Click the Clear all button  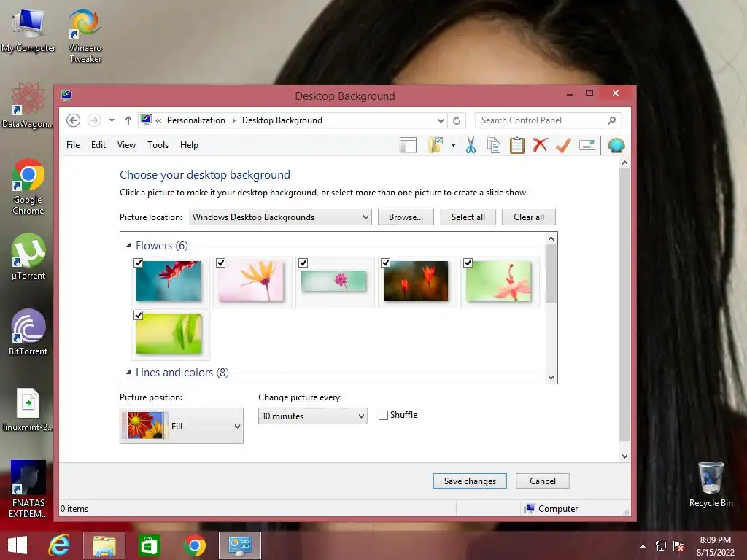coord(528,217)
